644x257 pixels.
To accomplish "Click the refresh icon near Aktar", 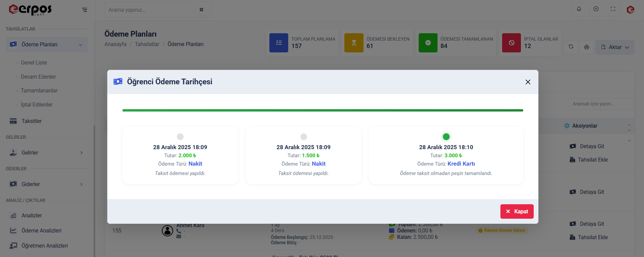I will (x=571, y=47).
